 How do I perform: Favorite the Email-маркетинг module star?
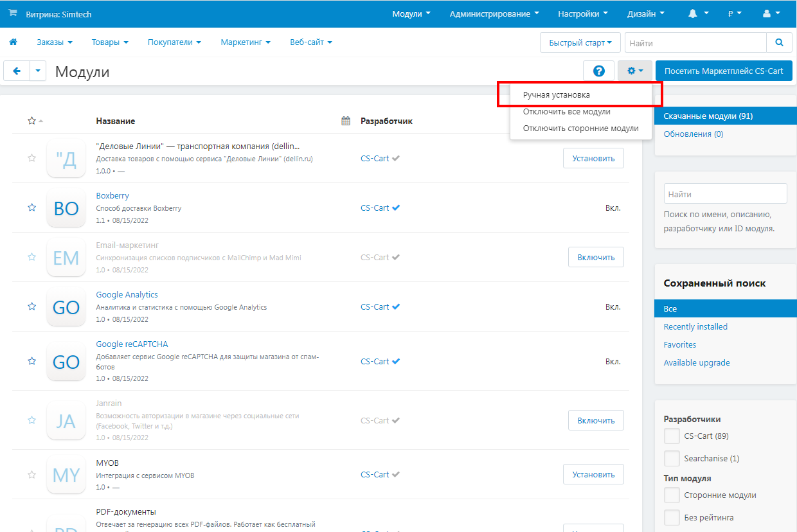coord(31,257)
